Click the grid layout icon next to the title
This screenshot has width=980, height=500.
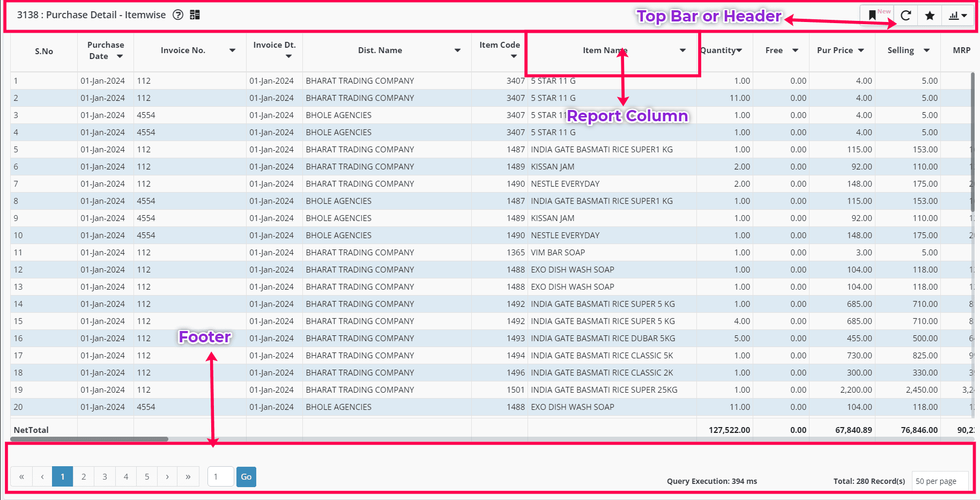click(x=195, y=15)
